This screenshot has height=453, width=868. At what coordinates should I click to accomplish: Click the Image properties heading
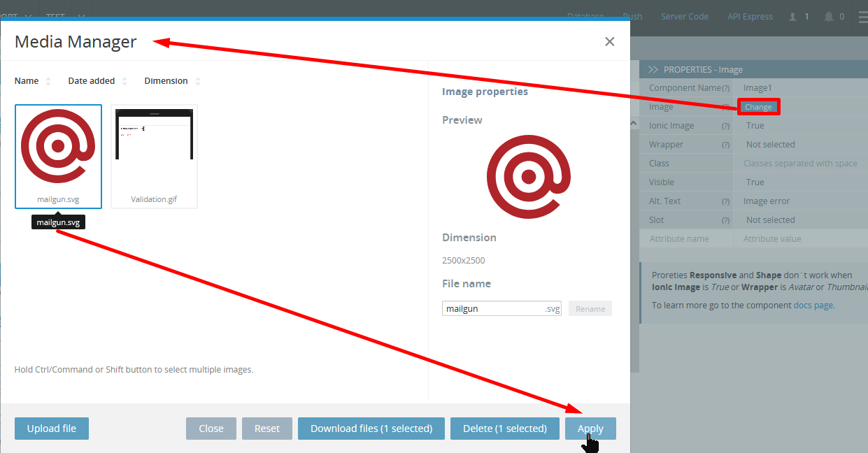click(x=485, y=92)
